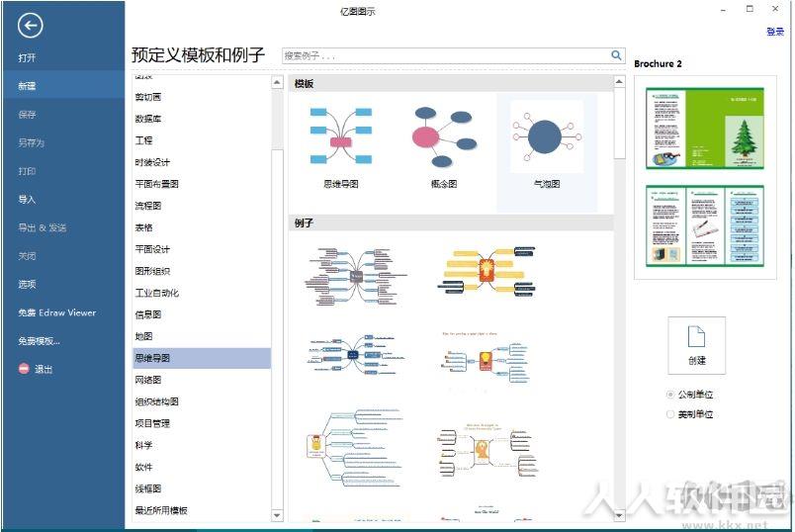The height and width of the screenshot is (532, 795).
Task: Click the search magnifier icon
Action: (x=616, y=55)
